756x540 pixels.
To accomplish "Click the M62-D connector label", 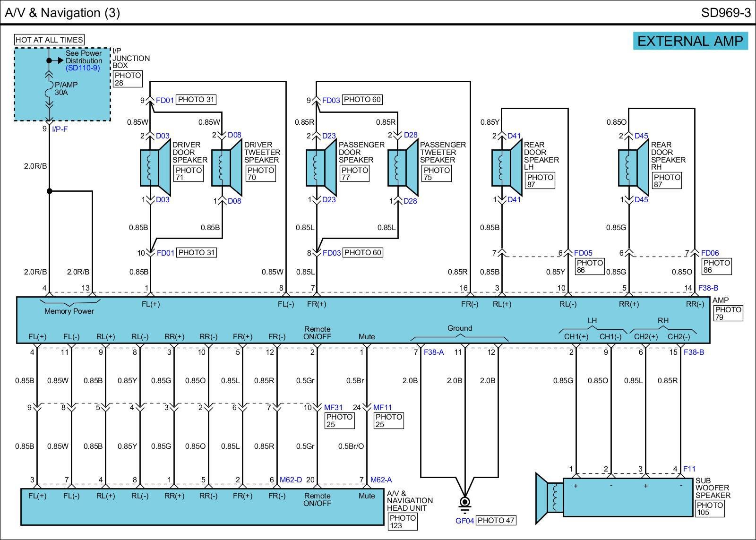I will (x=291, y=480).
